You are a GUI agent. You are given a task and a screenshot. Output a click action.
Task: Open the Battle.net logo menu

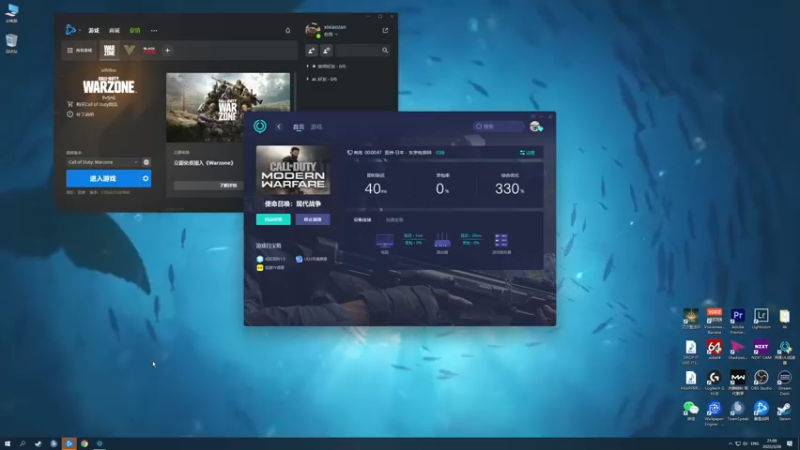[70, 30]
